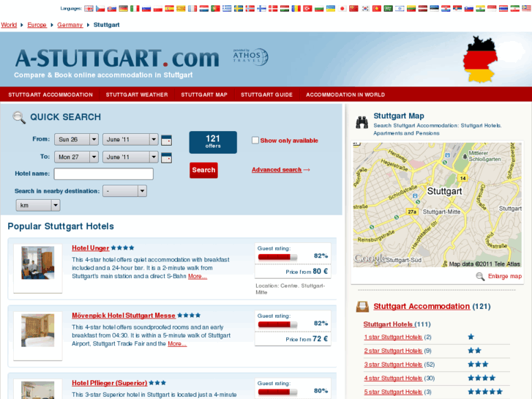Choose the Swedish flag language icon
The height and width of the screenshot is (399, 532).
(x=239, y=9)
